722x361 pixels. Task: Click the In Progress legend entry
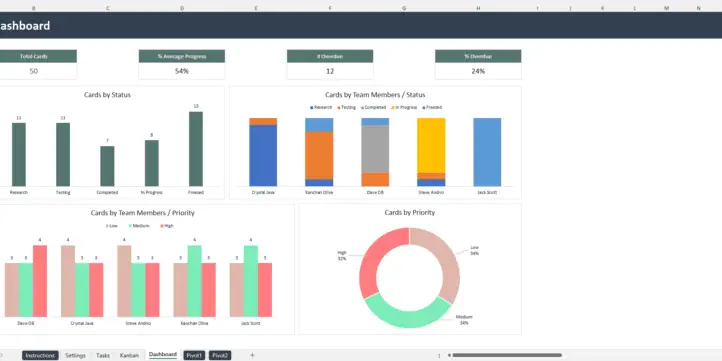tap(404, 107)
